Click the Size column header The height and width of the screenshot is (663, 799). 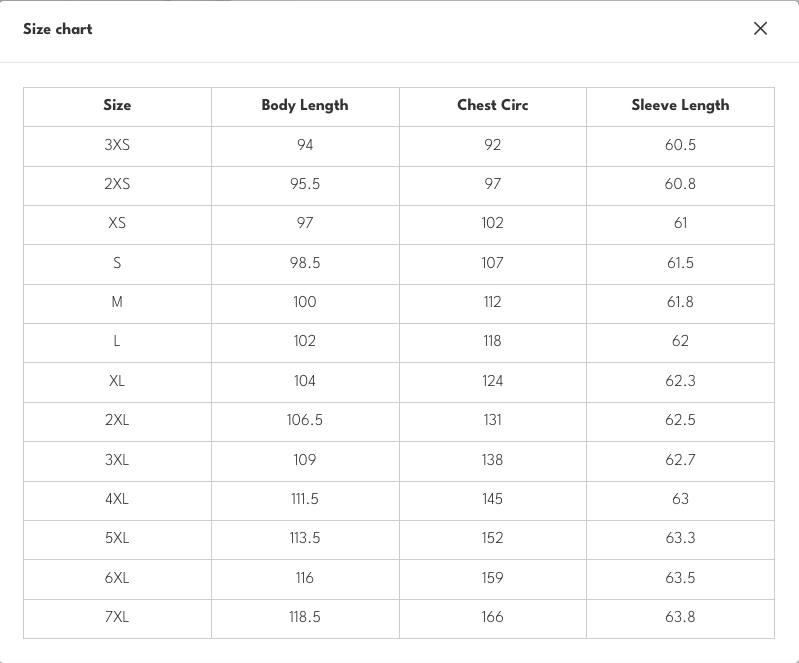pyautogui.click(x=117, y=105)
